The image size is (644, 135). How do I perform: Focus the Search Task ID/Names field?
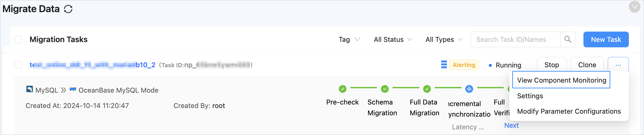tap(515, 39)
